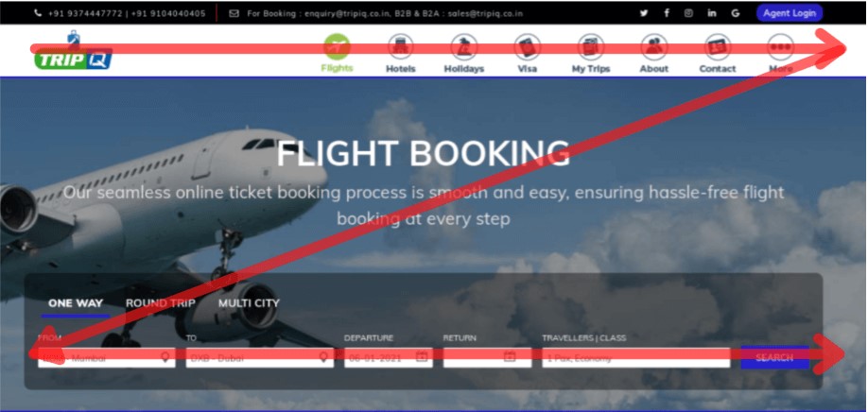Select the ONE WAY tab

coord(76,303)
